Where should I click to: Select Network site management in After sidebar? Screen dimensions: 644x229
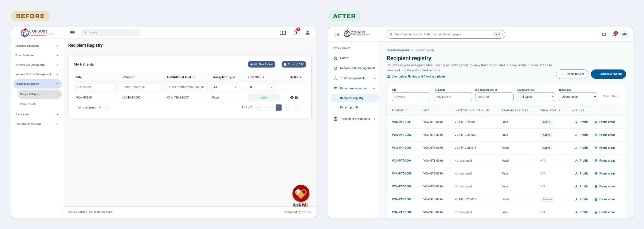tap(354, 68)
